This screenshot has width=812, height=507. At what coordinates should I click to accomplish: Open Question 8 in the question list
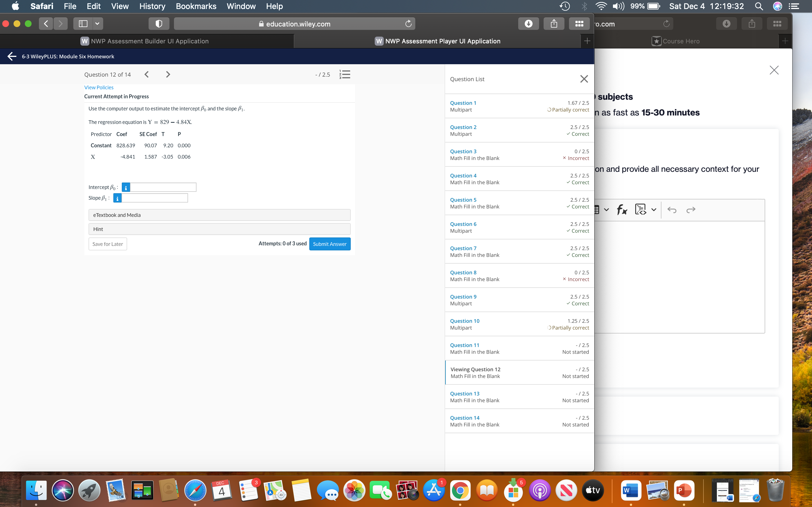coord(463,273)
